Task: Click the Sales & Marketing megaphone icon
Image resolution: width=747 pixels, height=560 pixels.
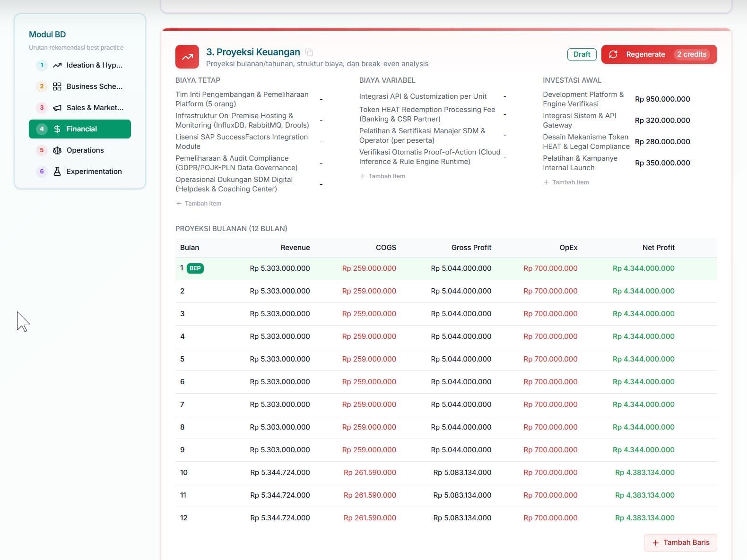Action: tap(57, 108)
